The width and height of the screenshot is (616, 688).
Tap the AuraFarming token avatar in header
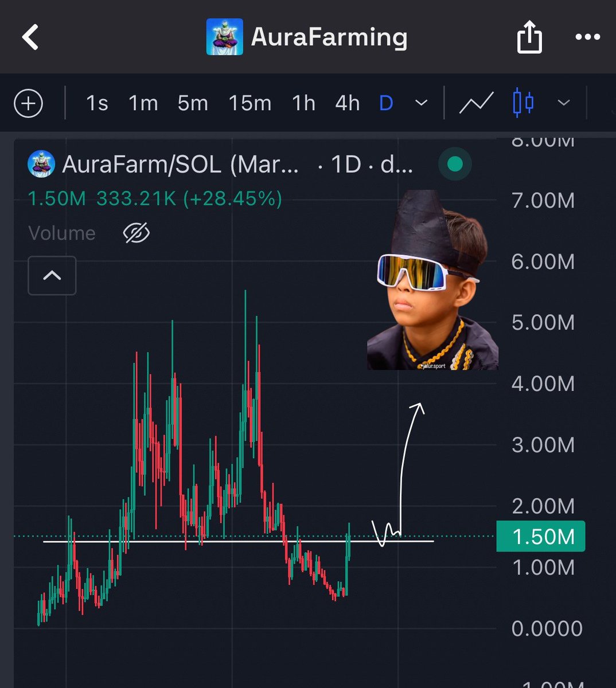pos(224,37)
